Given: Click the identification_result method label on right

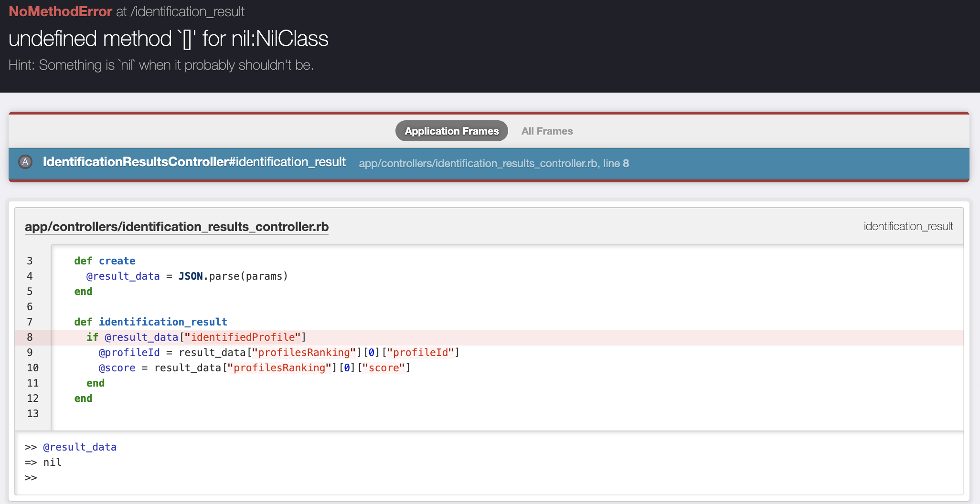Looking at the screenshot, I should tap(908, 226).
